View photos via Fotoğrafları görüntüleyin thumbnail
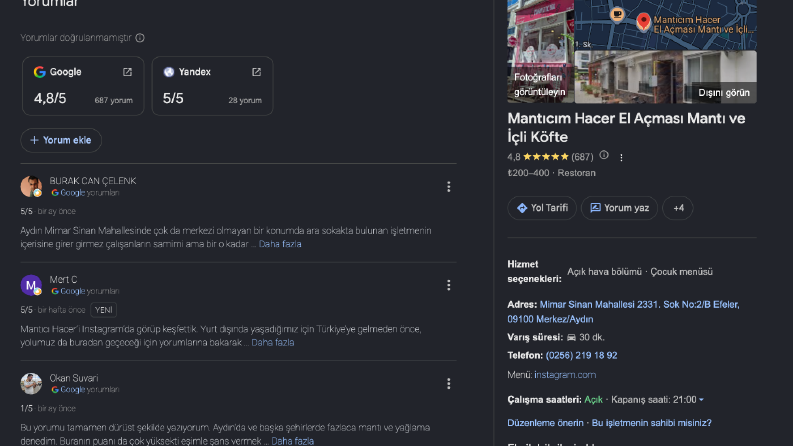This screenshot has width=793, height=446. (x=541, y=51)
